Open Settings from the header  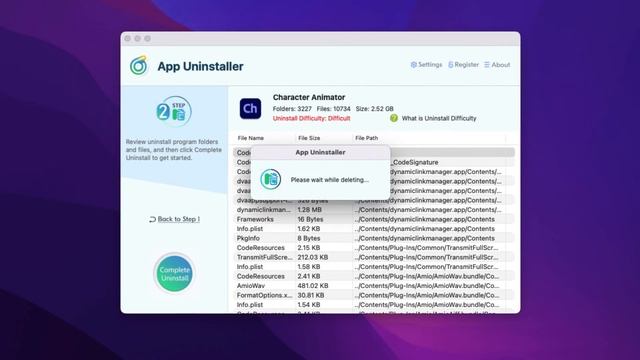click(x=426, y=64)
